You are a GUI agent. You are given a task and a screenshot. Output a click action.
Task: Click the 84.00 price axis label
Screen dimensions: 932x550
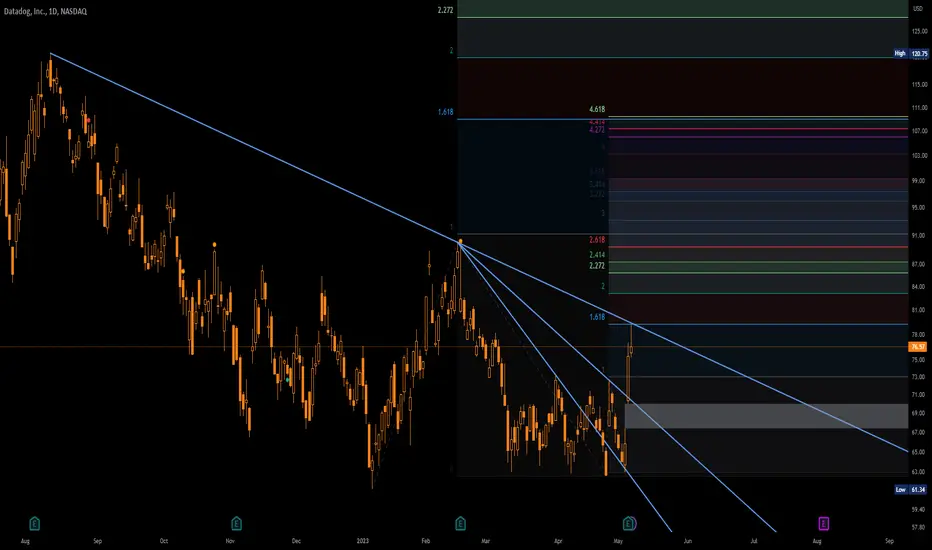tap(919, 287)
